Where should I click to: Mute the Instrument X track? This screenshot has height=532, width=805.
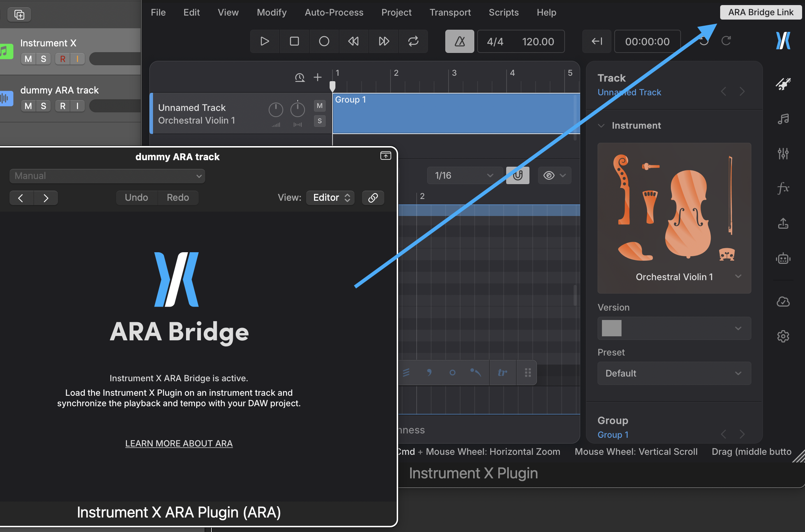28,59
